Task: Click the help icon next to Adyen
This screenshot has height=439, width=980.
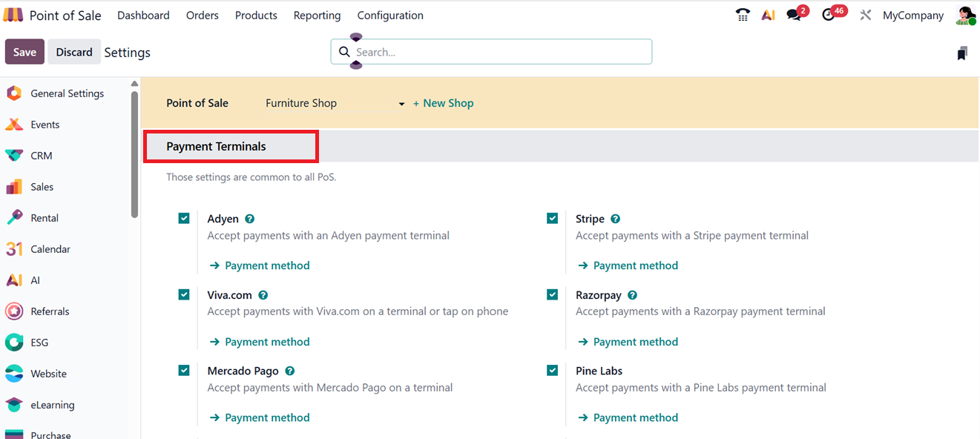Action: click(x=250, y=219)
